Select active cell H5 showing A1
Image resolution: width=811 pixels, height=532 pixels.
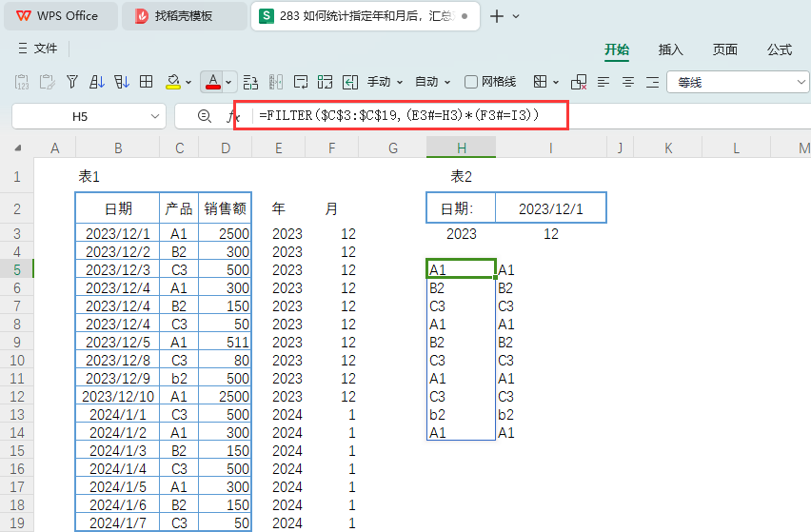pyautogui.click(x=461, y=269)
